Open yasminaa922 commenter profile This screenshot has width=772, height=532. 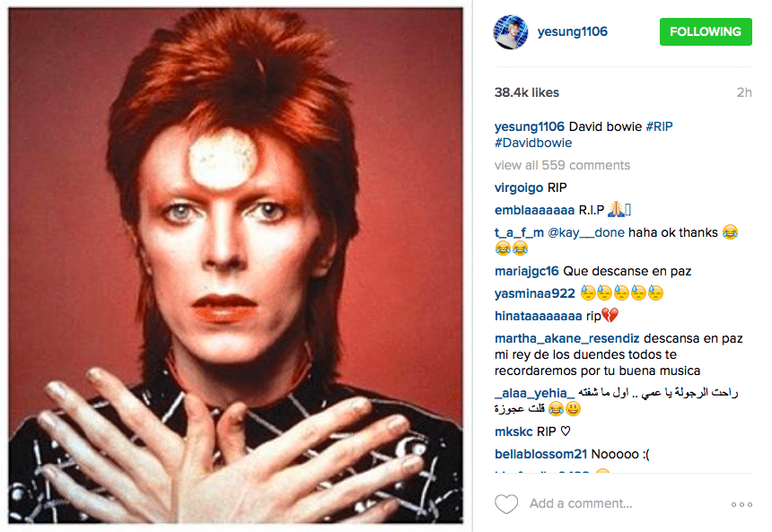click(x=535, y=293)
